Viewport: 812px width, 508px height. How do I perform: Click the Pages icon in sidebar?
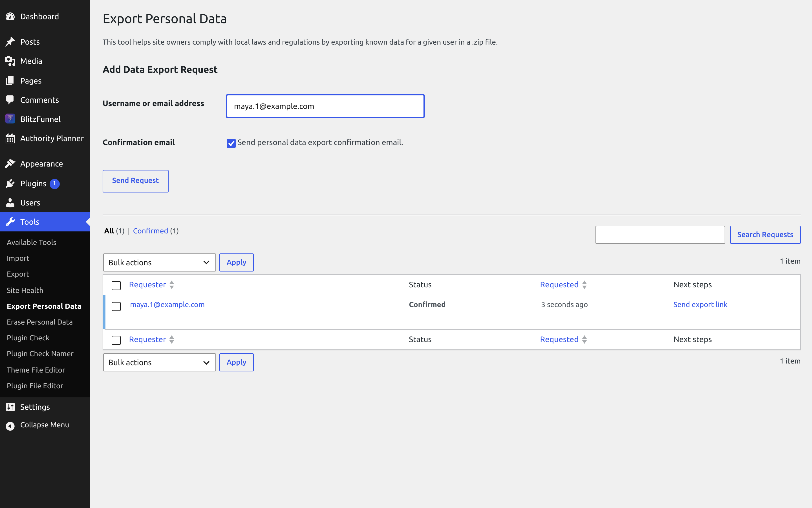(x=10, y=81)
